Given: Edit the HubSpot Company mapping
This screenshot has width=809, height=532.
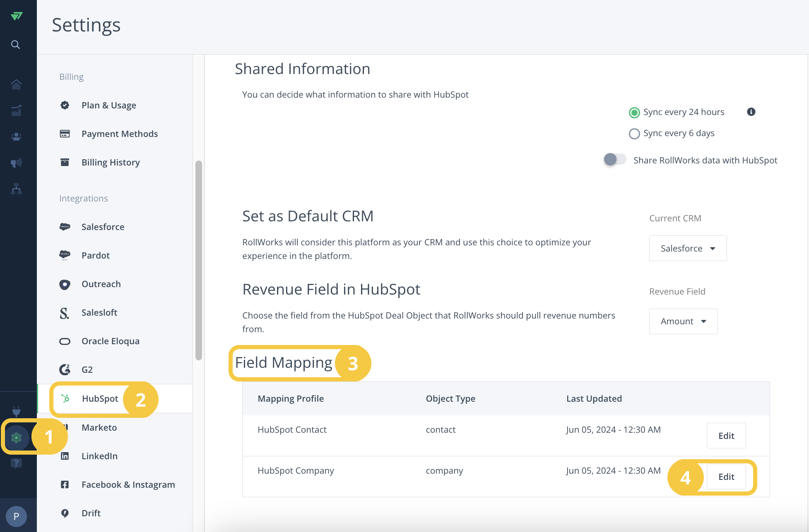Looking at the screenshot, I should point(726,477).
